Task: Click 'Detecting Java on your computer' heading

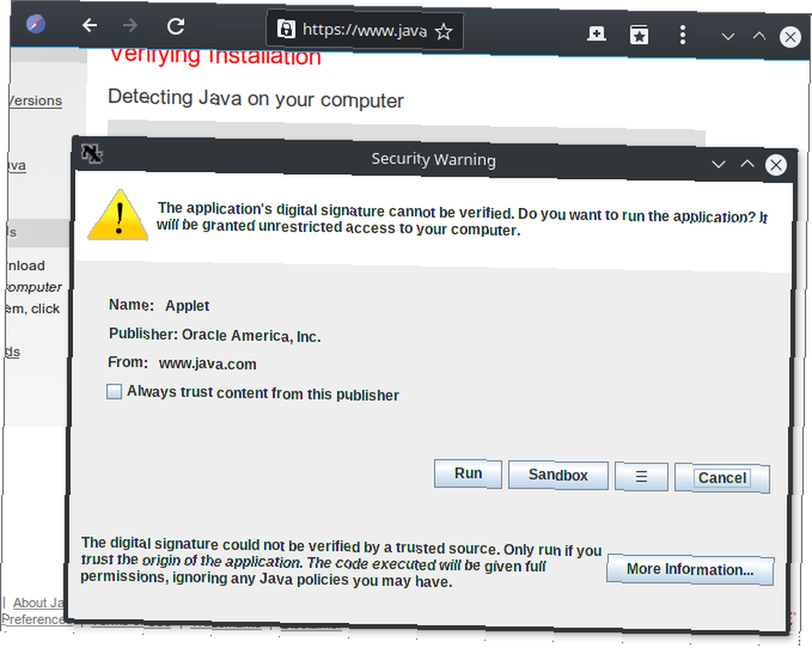Action: pyautogui.click(x=255, y=98)
